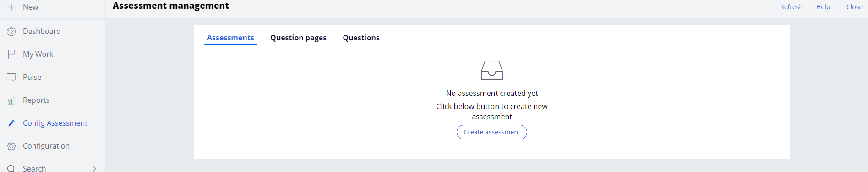
Task: Click the Reports bar chart icon
Action: point(11,100)
